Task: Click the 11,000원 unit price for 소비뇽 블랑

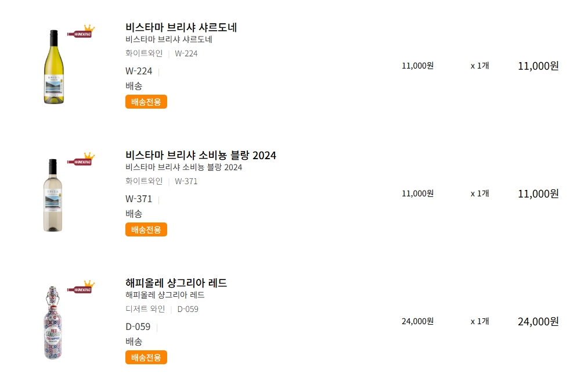Action: (x=417, y=193)
